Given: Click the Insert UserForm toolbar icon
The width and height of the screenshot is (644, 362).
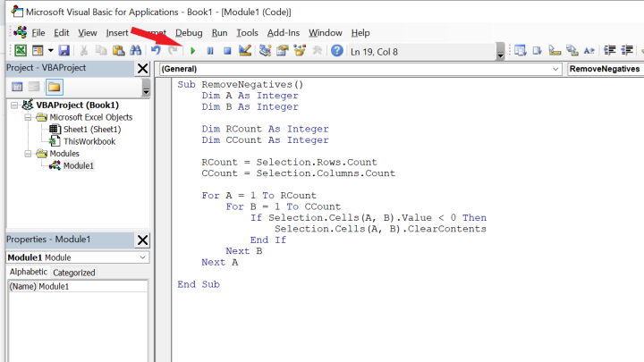Looking at the screenshot, I should pos(38,50).
